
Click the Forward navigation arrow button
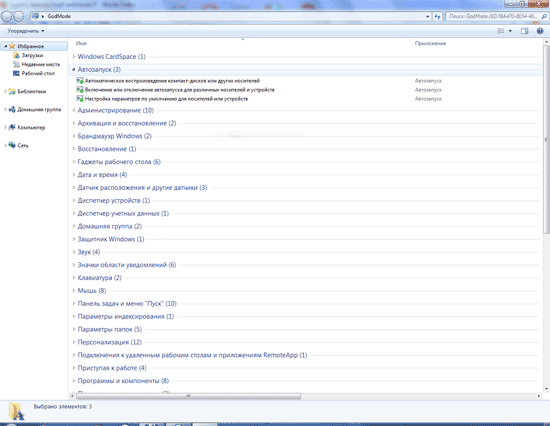[x=18, y=16]
